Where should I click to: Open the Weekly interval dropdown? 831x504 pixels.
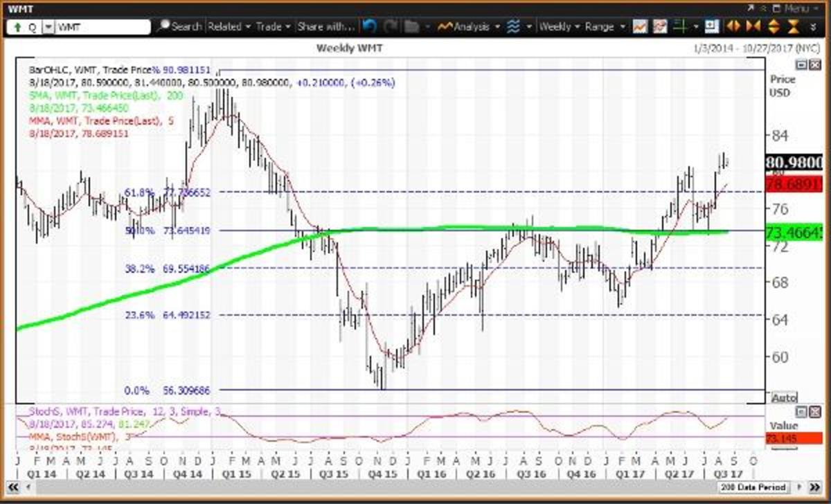tap(559, 26)
